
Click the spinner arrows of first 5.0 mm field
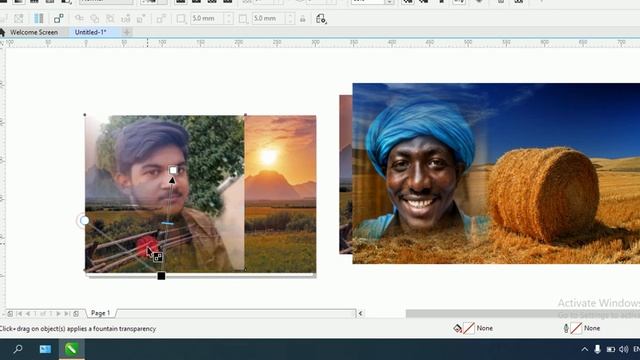click(229, 18)
